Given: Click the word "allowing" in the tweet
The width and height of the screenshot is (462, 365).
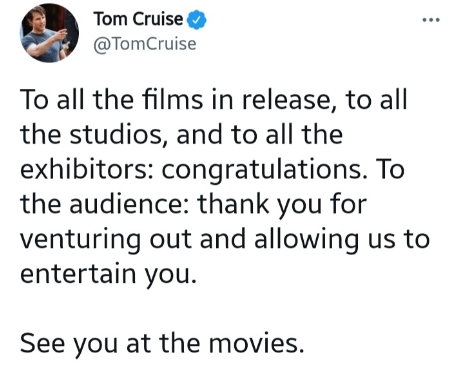Looking at the screenshot, I should coord(307,239).
